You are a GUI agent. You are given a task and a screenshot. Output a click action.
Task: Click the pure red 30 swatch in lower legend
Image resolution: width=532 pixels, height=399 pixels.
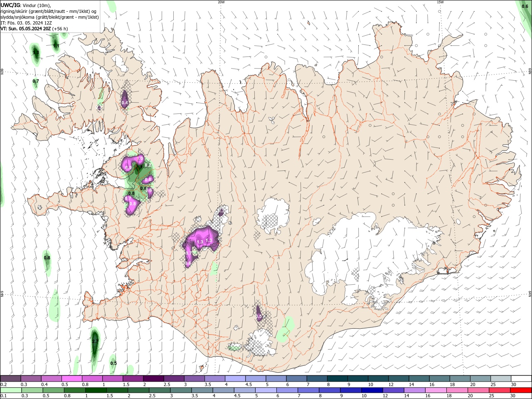click(x=521, y=390)
